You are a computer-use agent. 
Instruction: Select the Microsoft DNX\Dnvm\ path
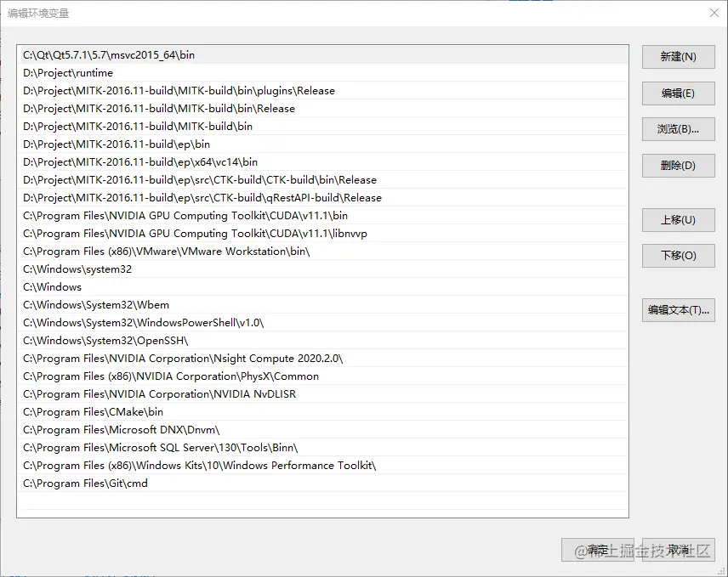point(324,430)
